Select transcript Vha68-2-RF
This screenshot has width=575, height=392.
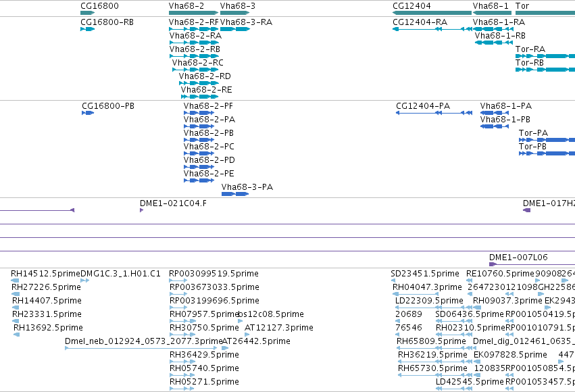[x=194, y=22]
